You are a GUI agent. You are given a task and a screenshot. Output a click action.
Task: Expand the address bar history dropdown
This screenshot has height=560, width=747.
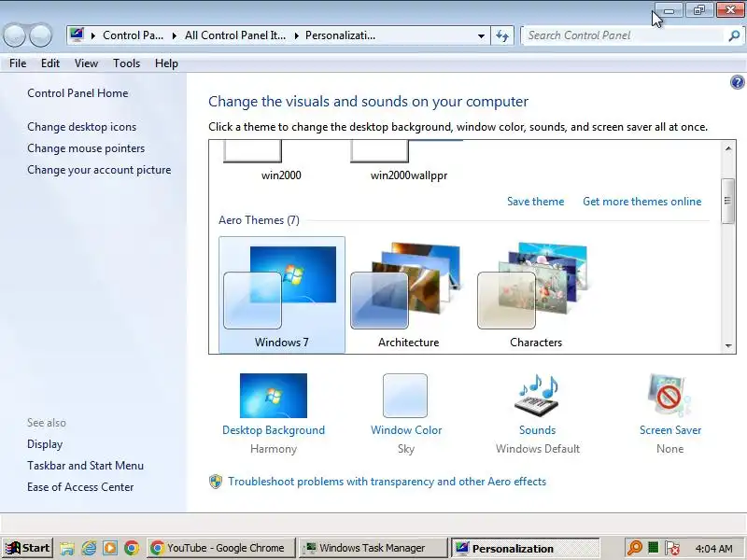tap(481, 35)
